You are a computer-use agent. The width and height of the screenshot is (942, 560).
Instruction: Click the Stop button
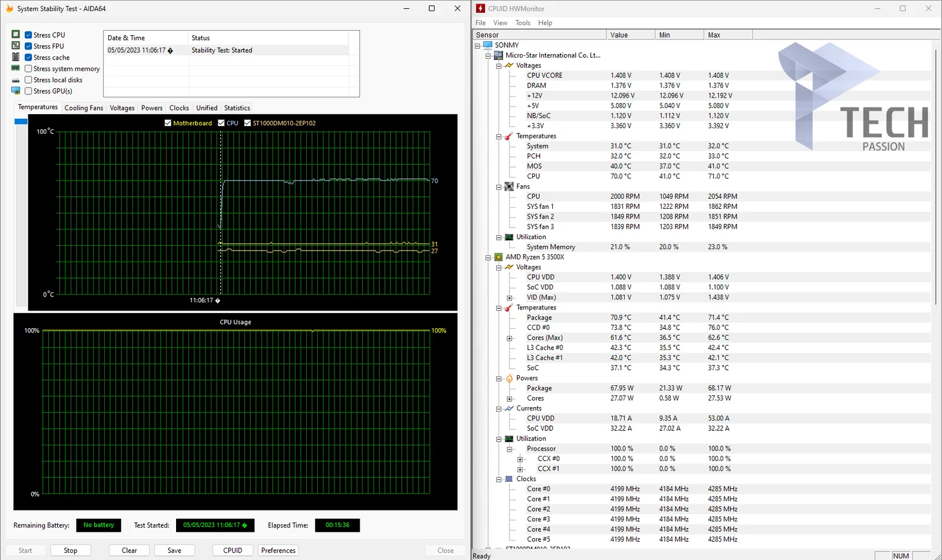71,551
